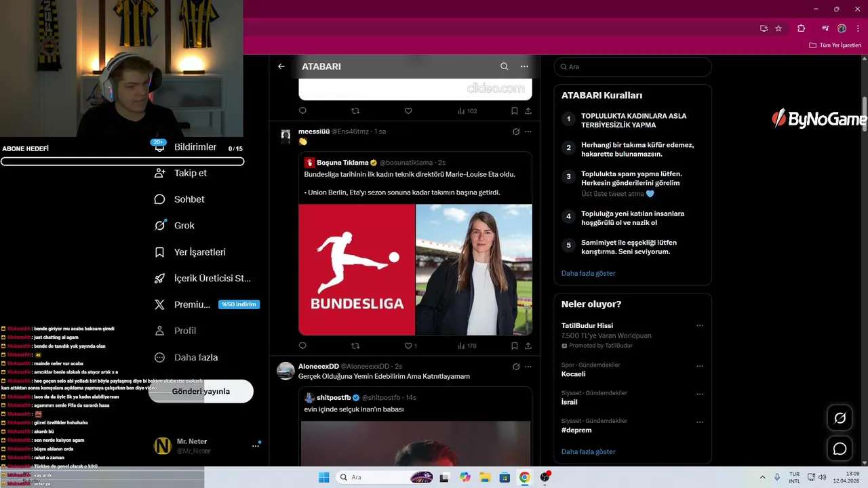
Task: Show hidden system tray icons
Action: coord(762,477)
